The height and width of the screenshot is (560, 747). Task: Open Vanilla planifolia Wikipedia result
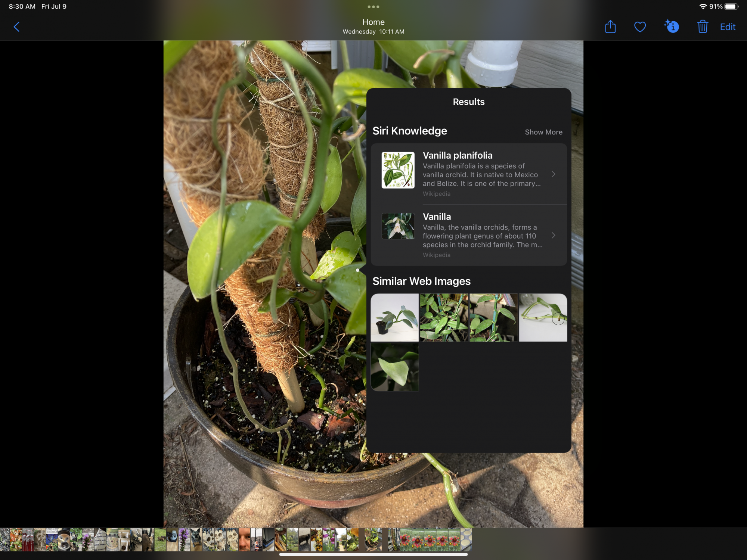(x=482, y=174)
